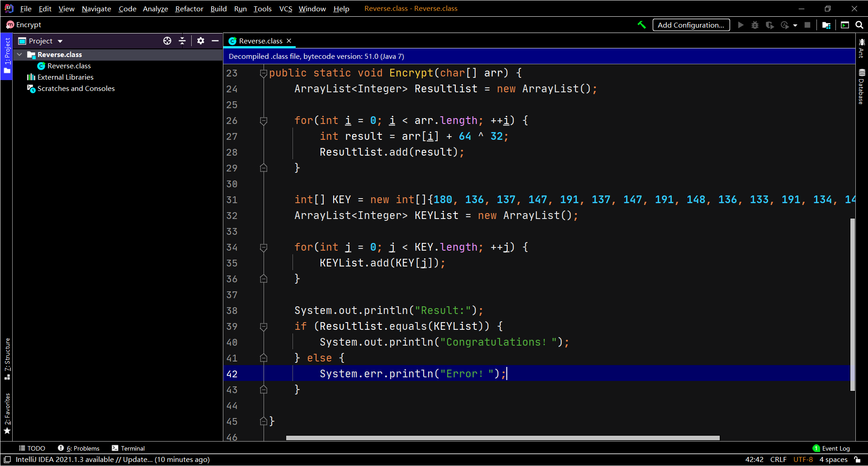868x466 pixels.
Task: Open Project Structure icon in toolbar
Action: tap(826, 25)
